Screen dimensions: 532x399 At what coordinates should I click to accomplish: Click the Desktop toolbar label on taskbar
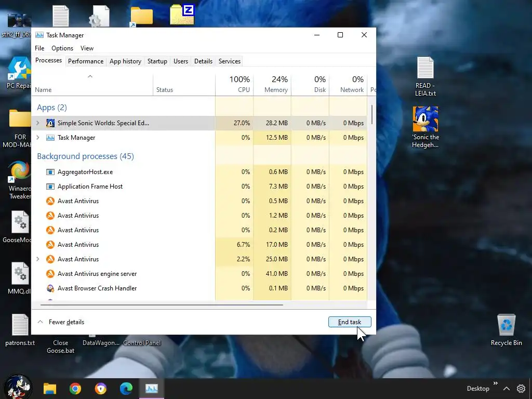(x=478, y=389)
